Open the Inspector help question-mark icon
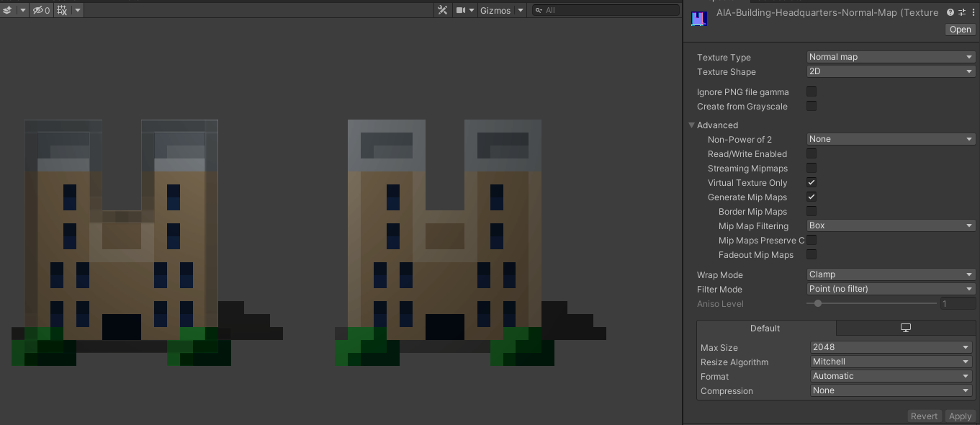The width and height of the screenshot is (980, 425). click(x=950, y=12)
